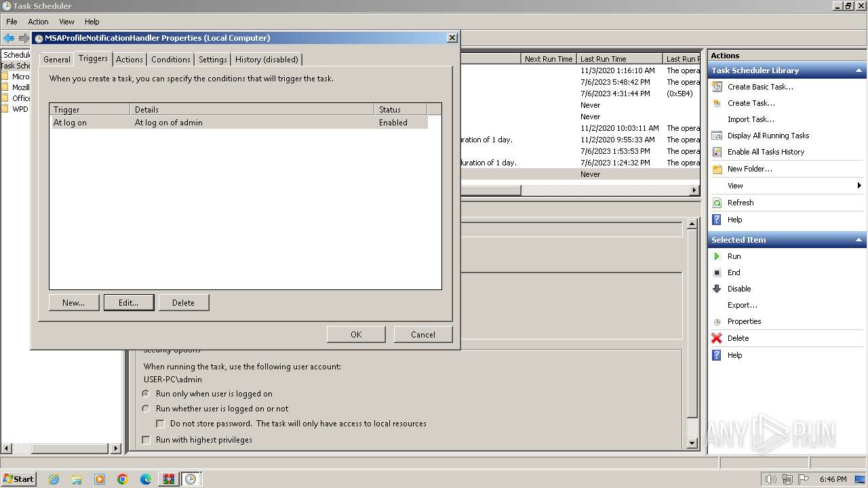Click the Next Run Time column header
Screen dimensions: 868x488
[x=549, y=59]
